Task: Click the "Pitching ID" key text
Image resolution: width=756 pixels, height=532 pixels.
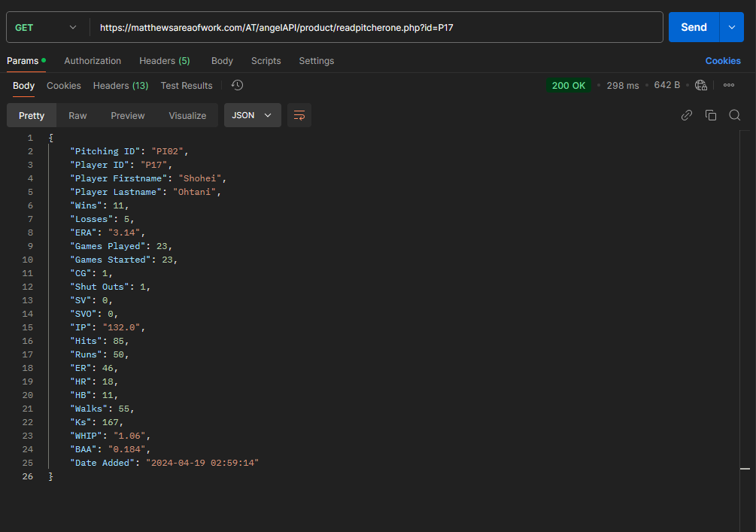Action: (105, 151)
